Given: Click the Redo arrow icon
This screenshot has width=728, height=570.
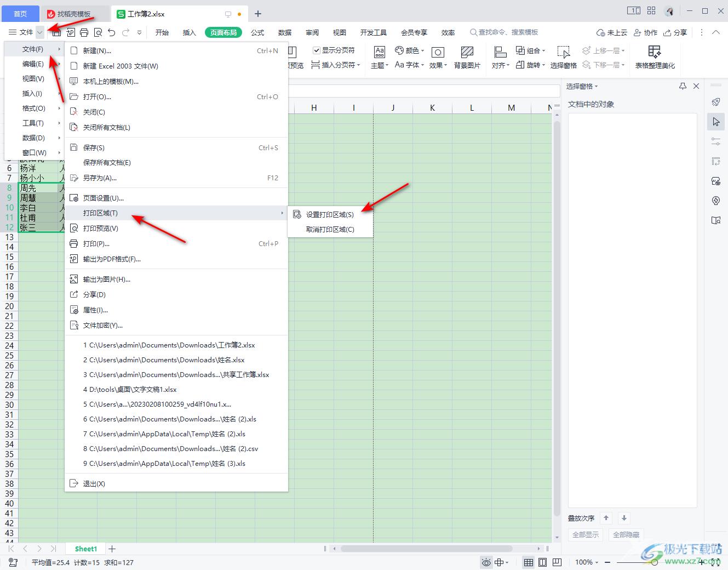Looking at the screenshot, I should [x=126, y=33].
